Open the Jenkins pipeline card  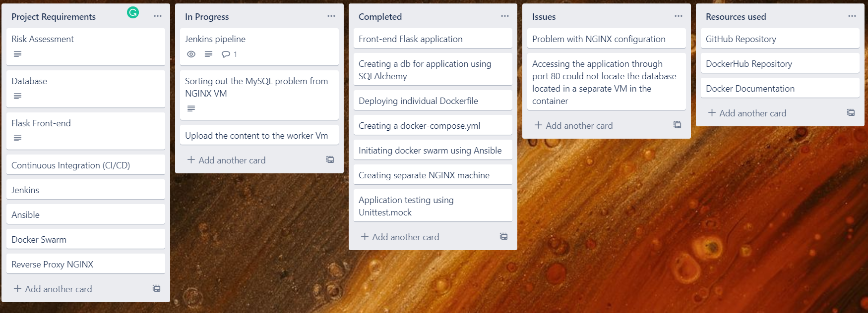pos(259,47)
